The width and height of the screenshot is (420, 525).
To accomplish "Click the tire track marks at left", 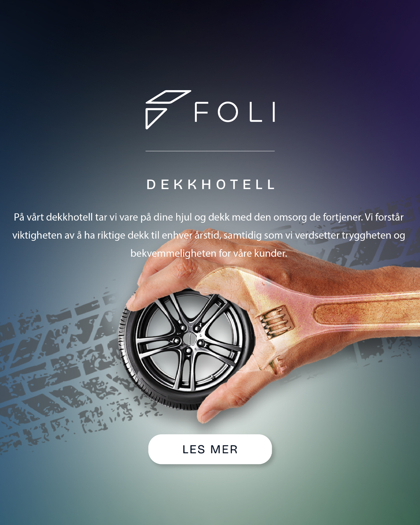I will (62, 369).
